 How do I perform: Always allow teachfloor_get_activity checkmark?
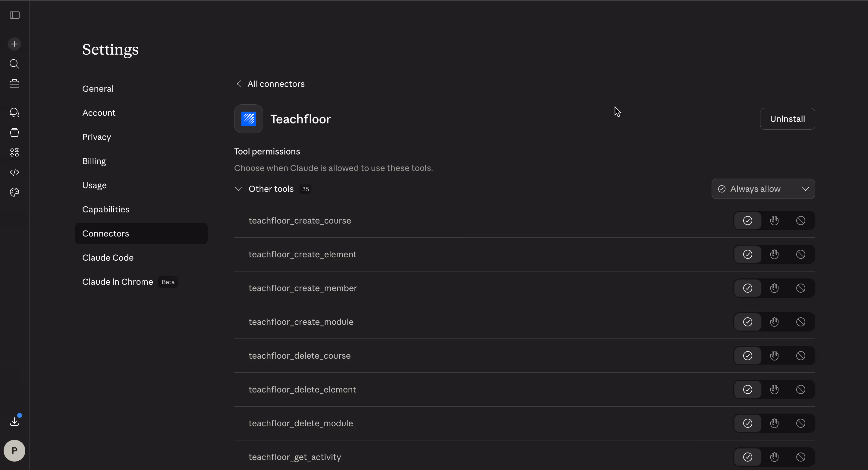pyautogui.click(x=748, y=457)
